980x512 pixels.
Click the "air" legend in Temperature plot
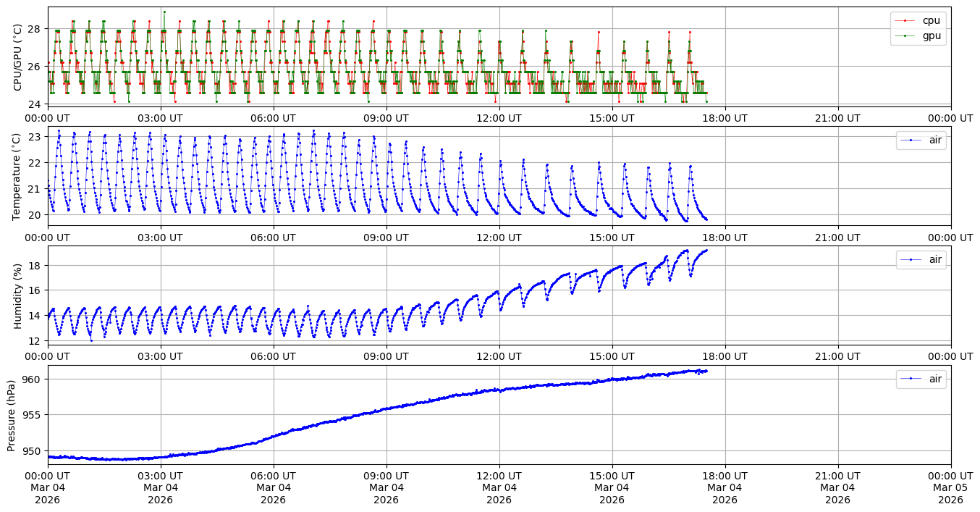pos(936,140)
